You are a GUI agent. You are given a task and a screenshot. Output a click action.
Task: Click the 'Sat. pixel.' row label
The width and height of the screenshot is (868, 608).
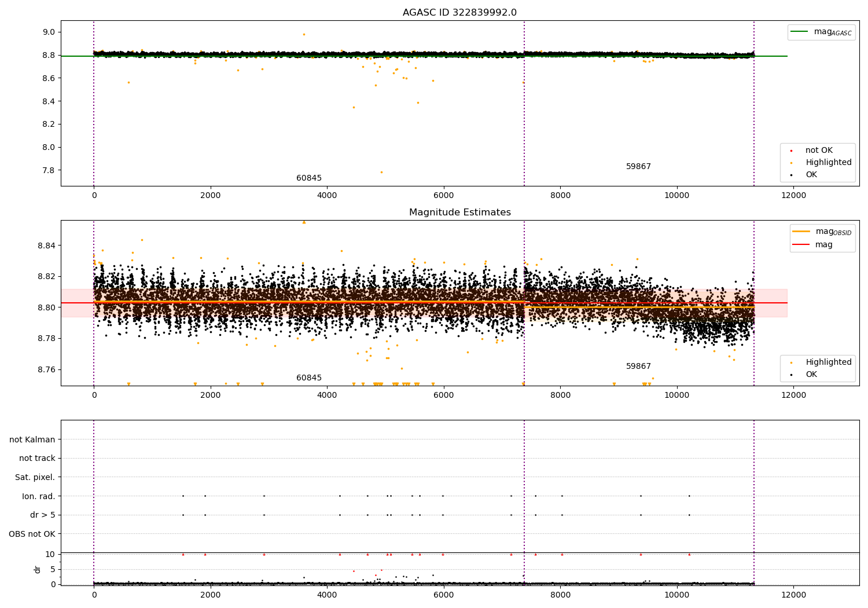pos(35,478)
